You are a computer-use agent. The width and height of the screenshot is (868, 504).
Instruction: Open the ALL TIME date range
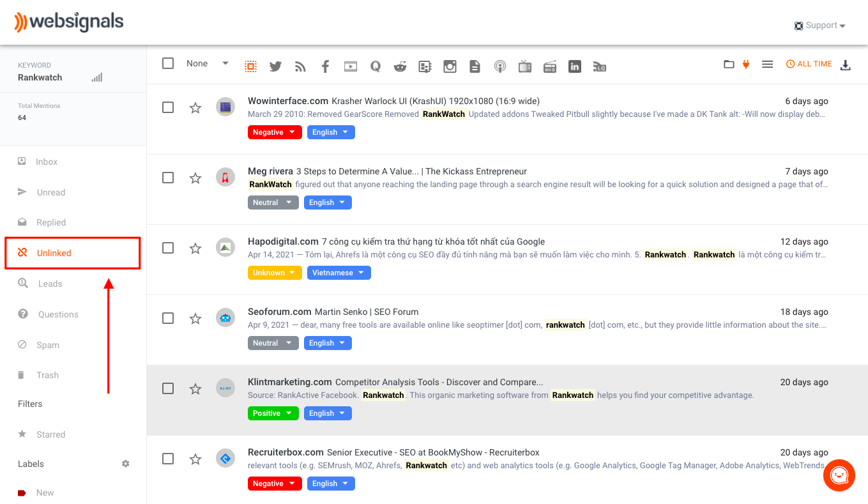[809, 64]
